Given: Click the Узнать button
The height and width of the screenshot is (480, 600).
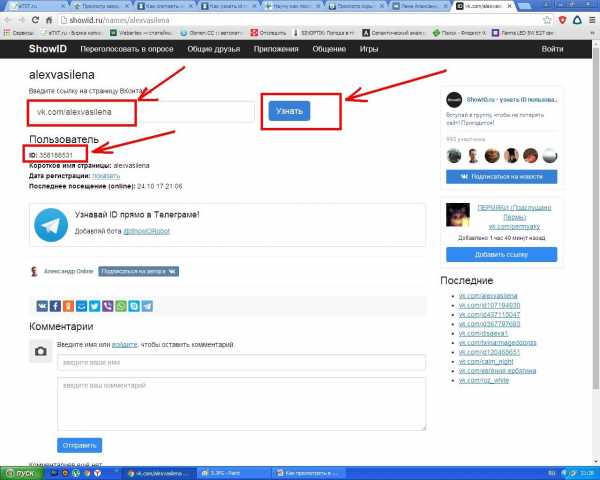Looking at the screenshot, I should coord(289,111).
